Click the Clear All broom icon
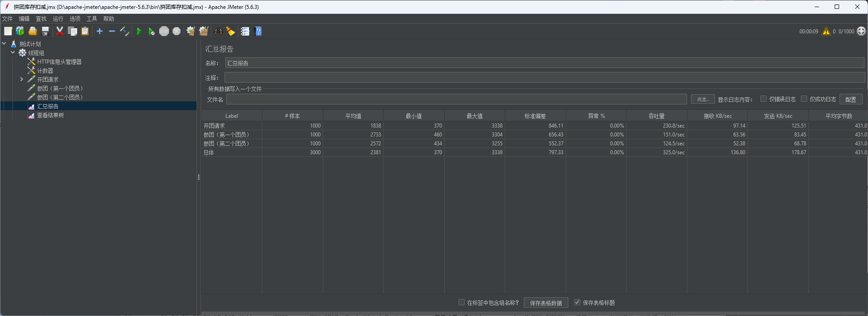This screenshot has height=316, width=868. pos(204,31)
